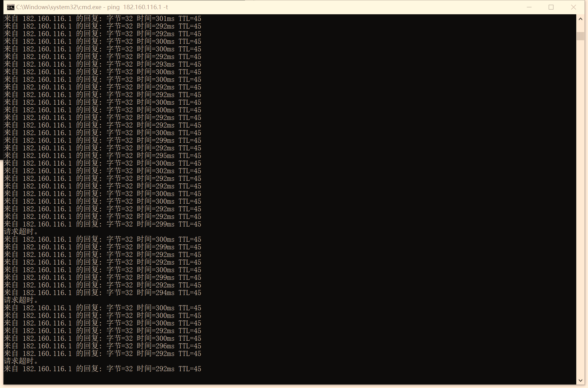588x388 pixels.
Task: Close the cmd.exe ping window
Action: tap(573, 7)
